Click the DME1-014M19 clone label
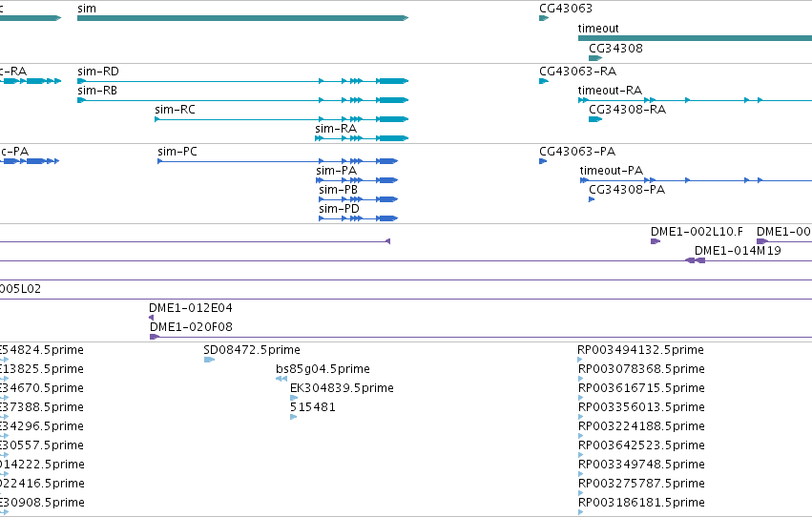812x517 pixels. (x=738, y=251)
